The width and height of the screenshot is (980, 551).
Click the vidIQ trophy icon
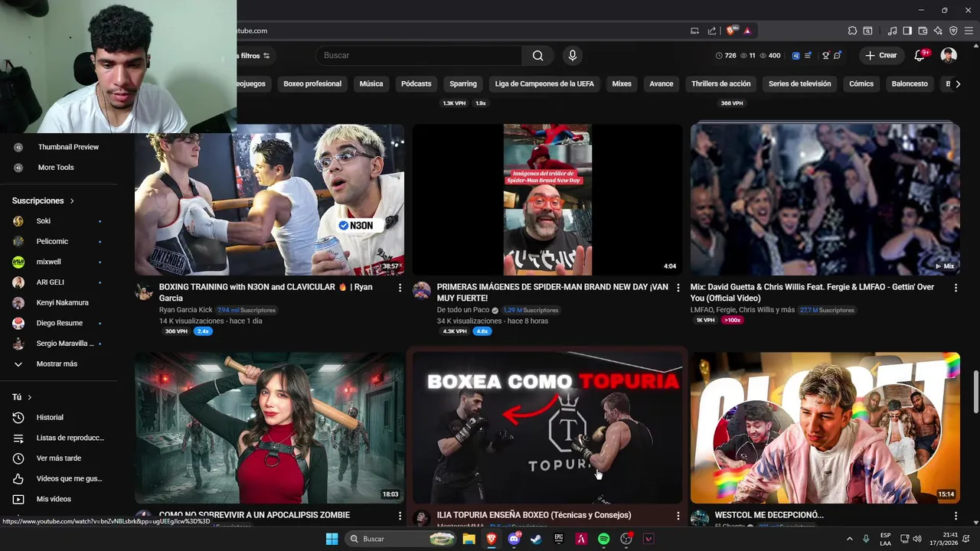pyautogui.click(x=825, y=55)
